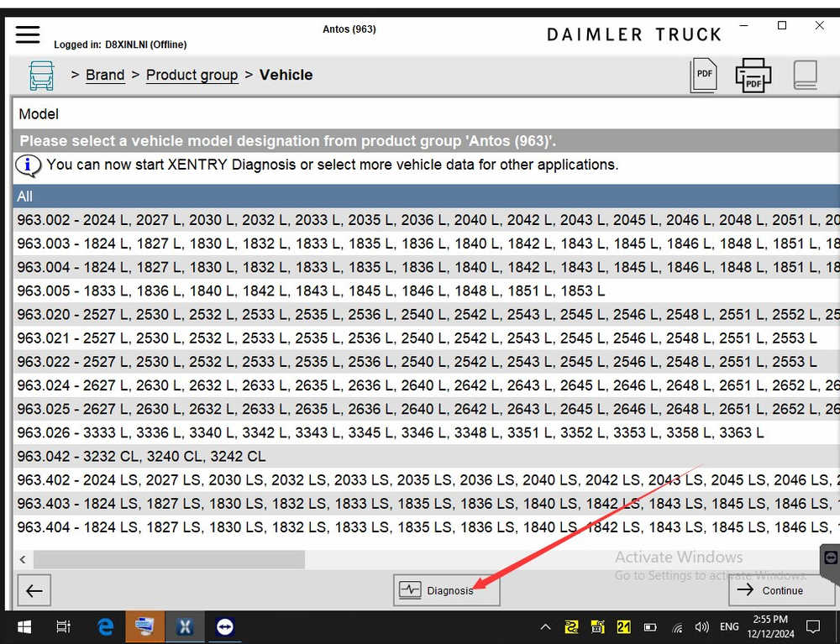Open the Windows notification center

[x=813, y=627]
